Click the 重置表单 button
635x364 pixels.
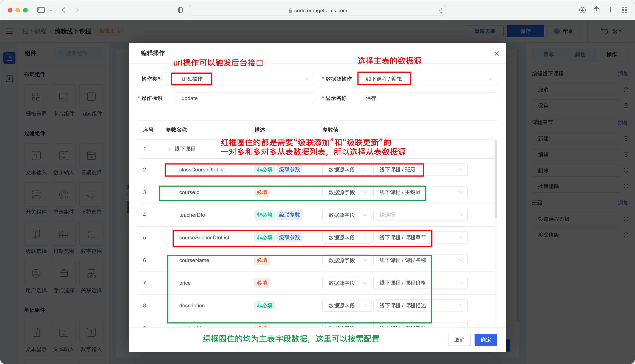click(485, 31)
